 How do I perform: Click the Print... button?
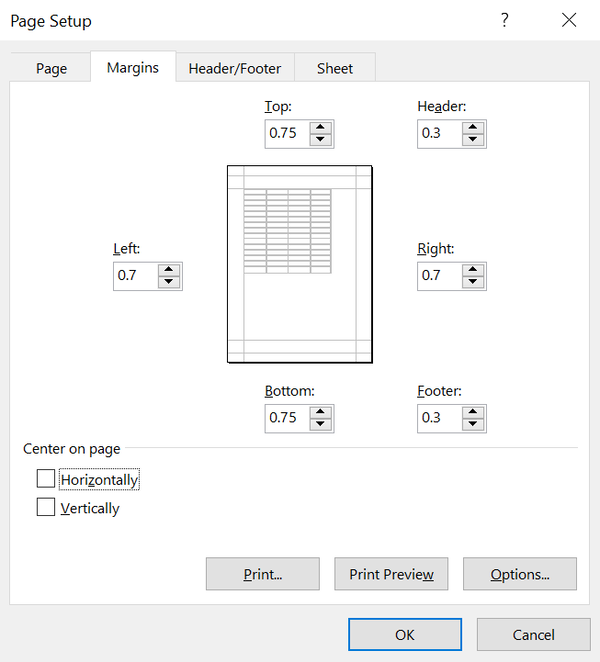[x=263, y=574]
